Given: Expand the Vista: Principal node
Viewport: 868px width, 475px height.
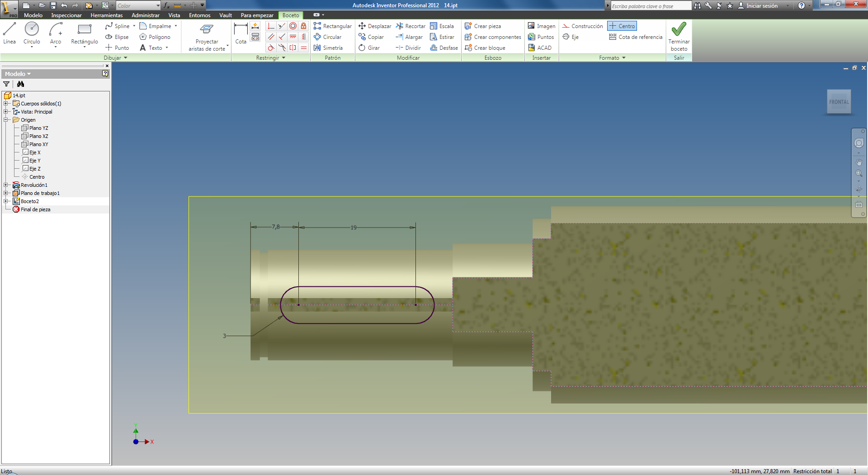Looking at the screenshot, I should coord(5,112).
